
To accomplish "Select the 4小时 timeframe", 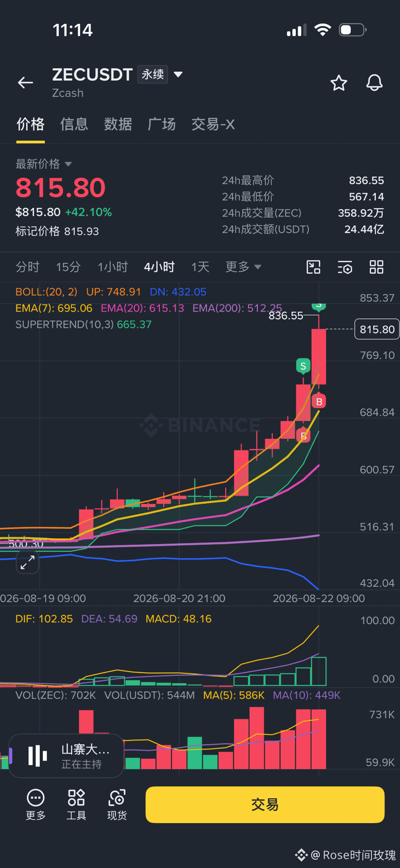I will pyautogui.click(x=159, y=267).
